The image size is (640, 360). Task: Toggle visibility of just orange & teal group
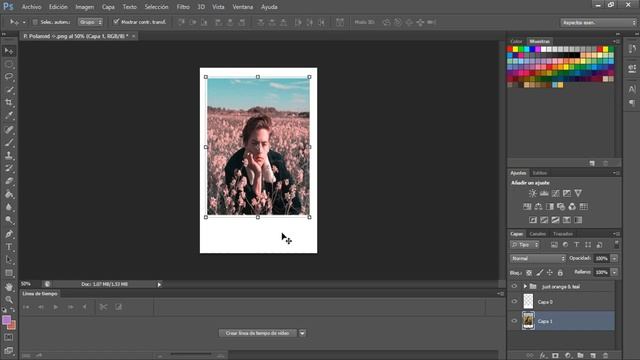click(x=514, y=287)
